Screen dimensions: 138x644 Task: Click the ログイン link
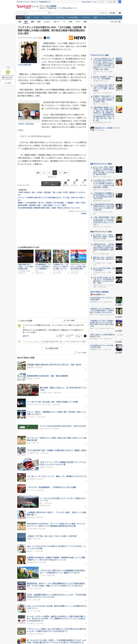(x=42, y=8)
